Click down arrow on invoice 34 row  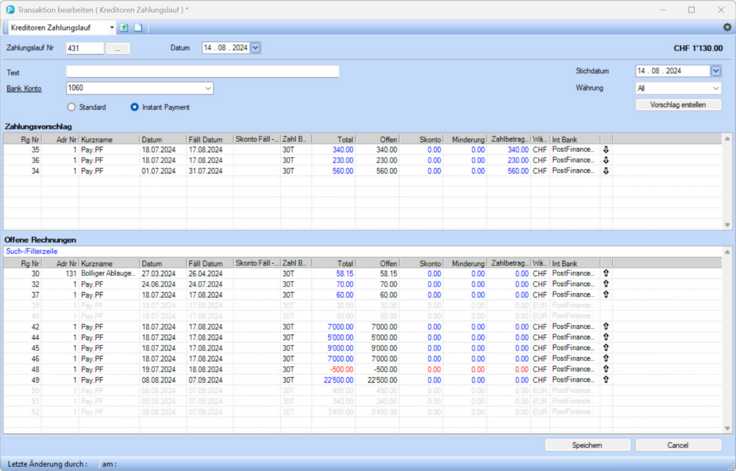(606, 171)
